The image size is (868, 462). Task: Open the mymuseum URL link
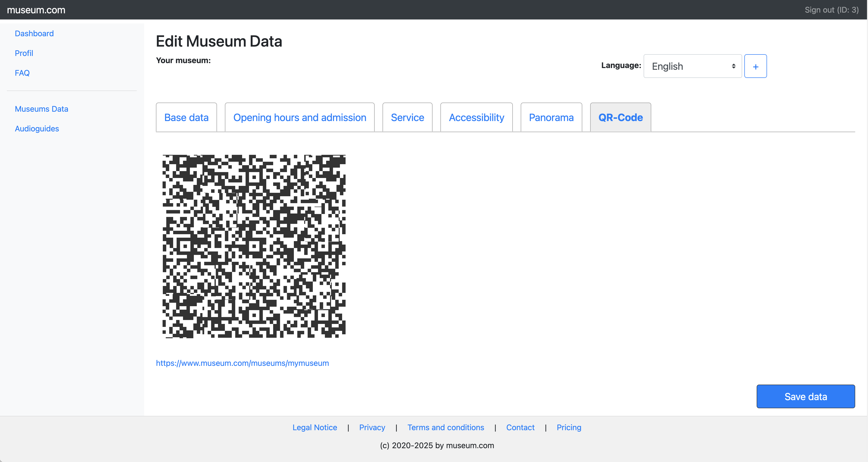[242, 363]
